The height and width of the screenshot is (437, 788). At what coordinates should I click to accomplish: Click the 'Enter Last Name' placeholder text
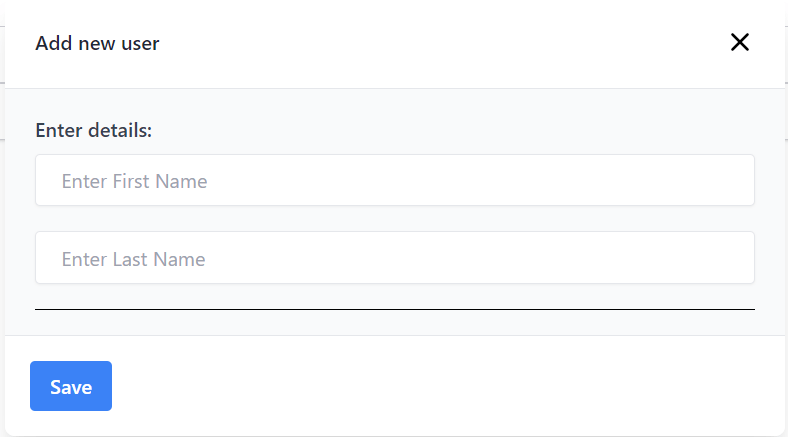coord(133,259)
